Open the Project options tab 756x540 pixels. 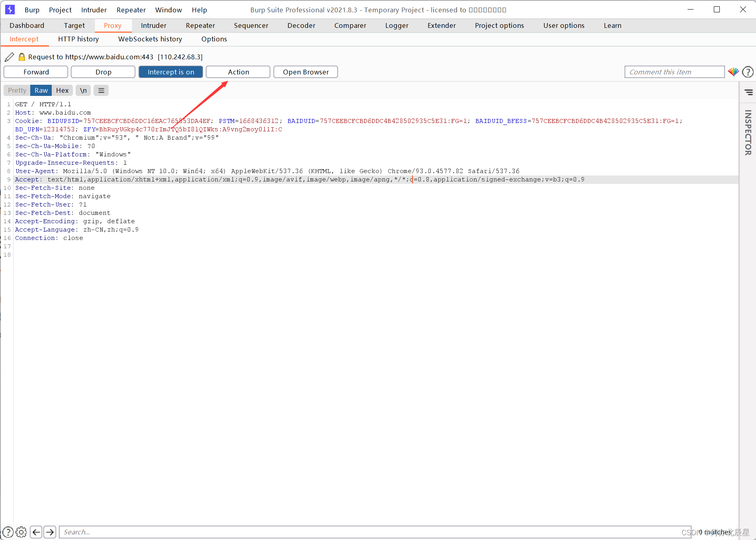(x=499, y=25)
